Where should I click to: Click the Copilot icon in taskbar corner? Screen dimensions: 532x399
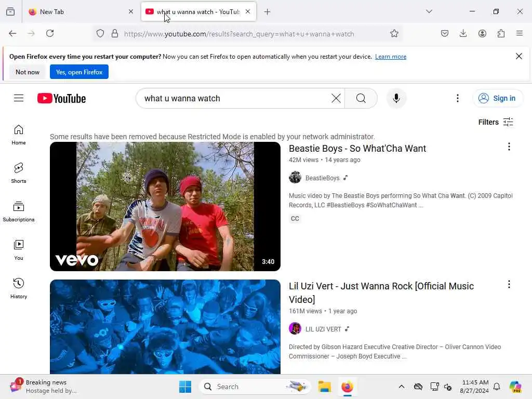[x=515, y=387]
